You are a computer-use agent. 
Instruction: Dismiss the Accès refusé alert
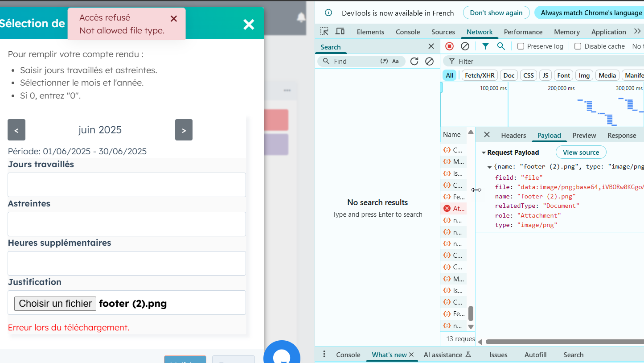point(174,19)
